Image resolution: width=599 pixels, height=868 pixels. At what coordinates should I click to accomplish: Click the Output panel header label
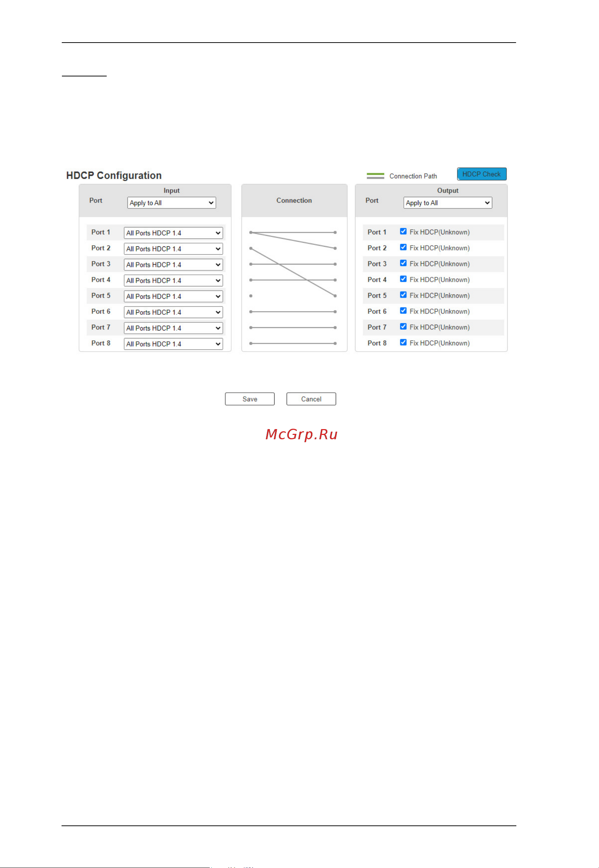click(x=448, y=191)
